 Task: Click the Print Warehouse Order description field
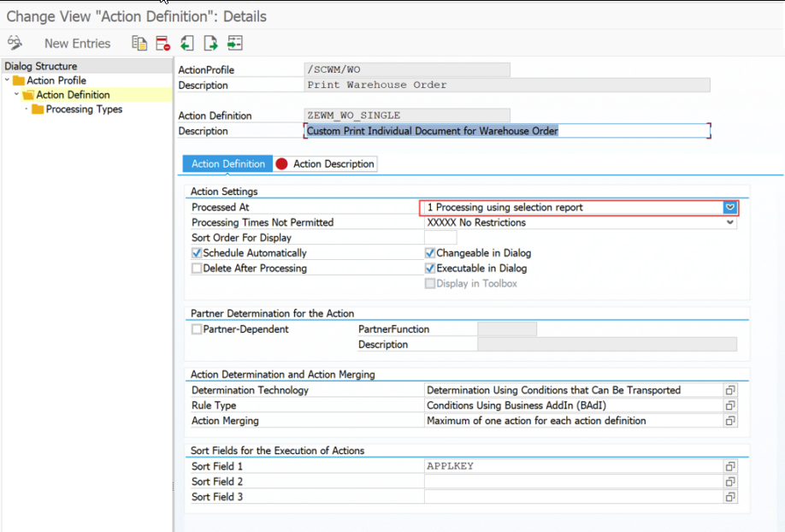click(x=506, y=85)
